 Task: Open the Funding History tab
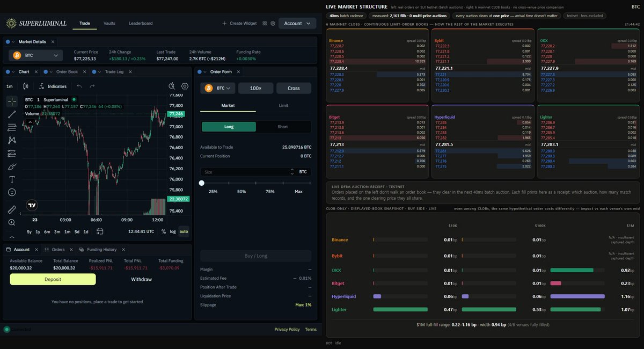(x=102, y=249)
